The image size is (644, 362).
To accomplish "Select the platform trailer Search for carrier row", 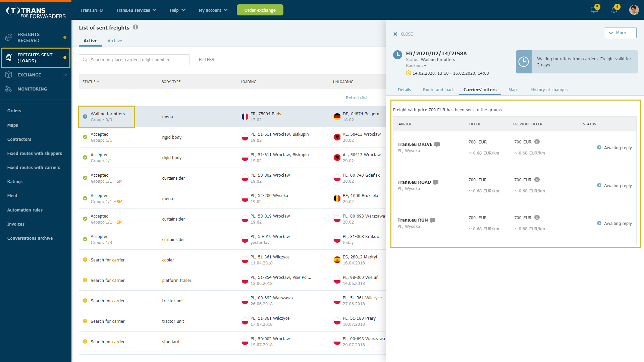I will (232, 280).
